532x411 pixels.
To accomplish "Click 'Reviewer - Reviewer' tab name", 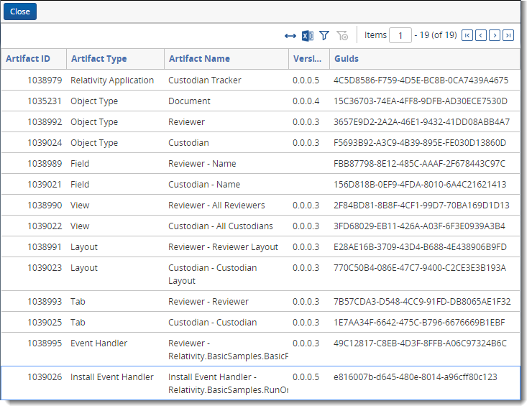I will [208, 302].
